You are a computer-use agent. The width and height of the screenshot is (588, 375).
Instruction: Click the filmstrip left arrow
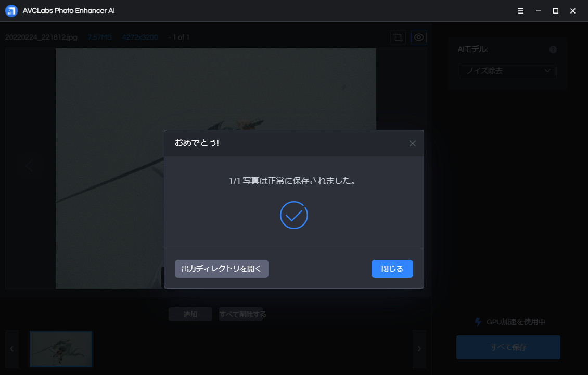12,349
